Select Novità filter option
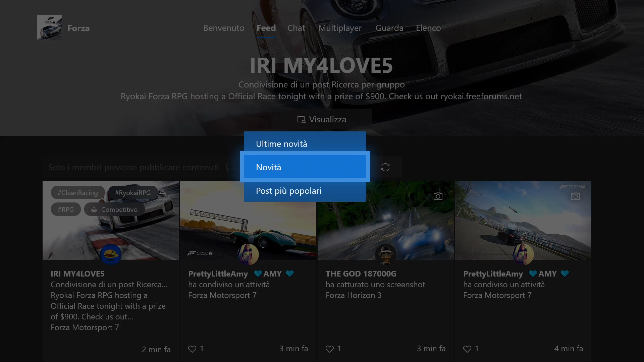The height and width of the screenshot is (362, 644). pyautogui.click(x=305, y=167)
